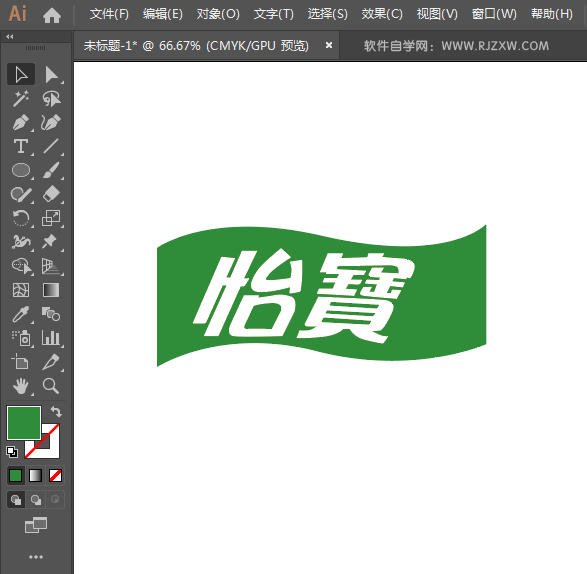Close the 未标题-1* document tab

click(x=329, y=45)
